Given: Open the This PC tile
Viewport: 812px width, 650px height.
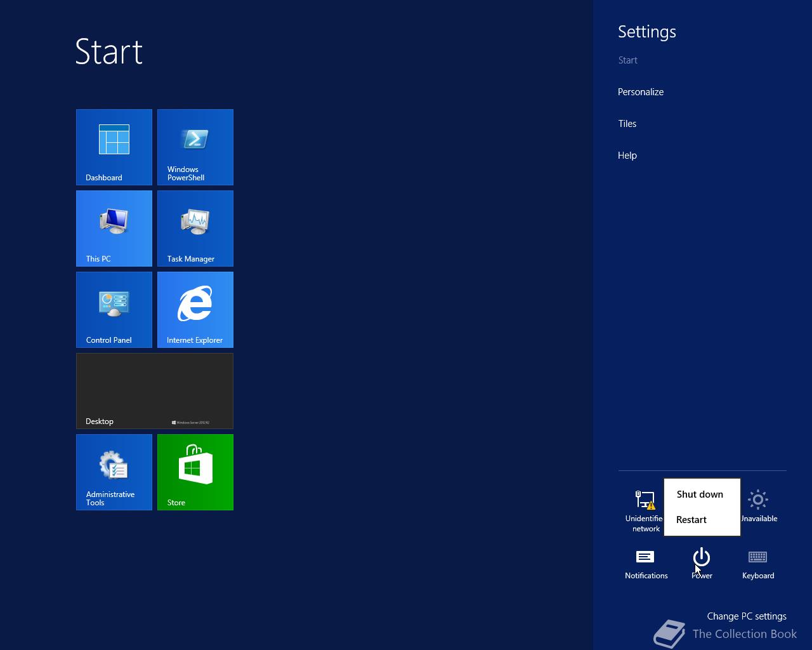Looking at the screenshot, I should pos(114,229).
